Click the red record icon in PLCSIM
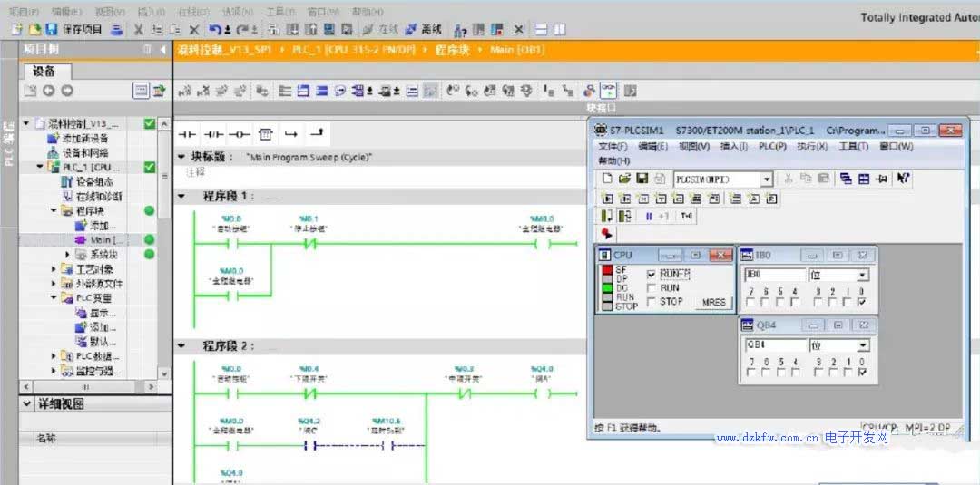Screen dimensions: 980x485 pos(606,234)
